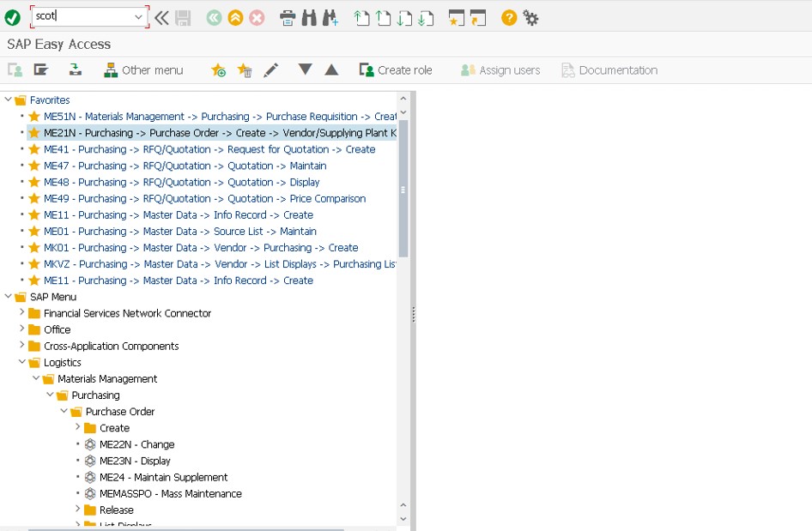The image size is (812, 531).
Task: Select ME24 - Maintain Supplement transaction
Action: [163, 478]
